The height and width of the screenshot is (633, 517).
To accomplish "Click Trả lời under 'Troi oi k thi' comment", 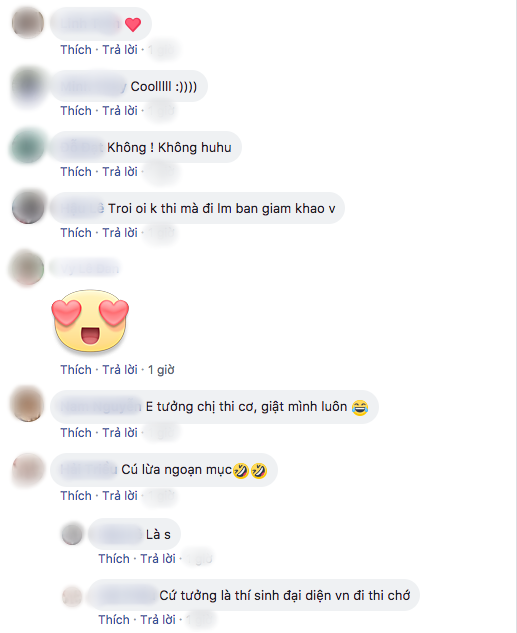I will 120,233.
